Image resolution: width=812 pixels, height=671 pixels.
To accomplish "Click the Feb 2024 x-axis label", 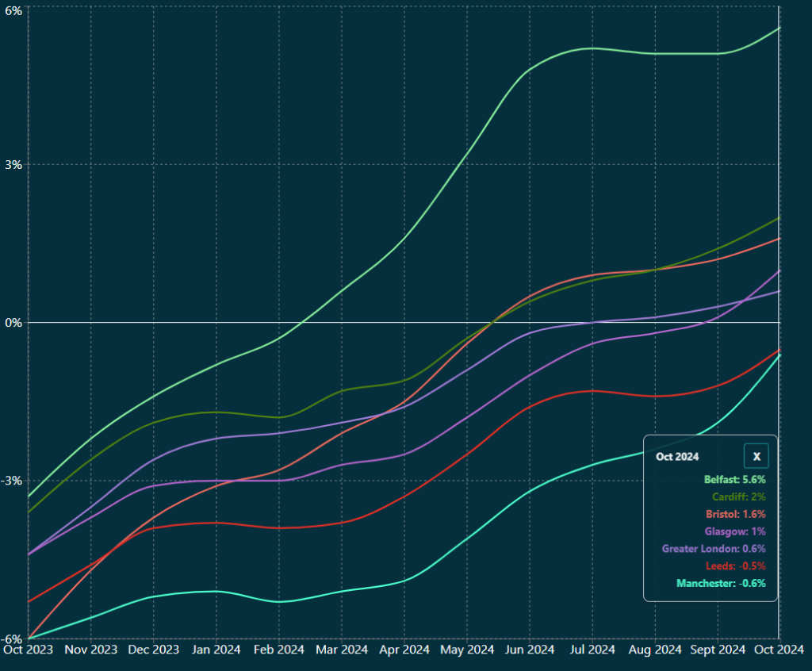I will [x=278, y=650].
